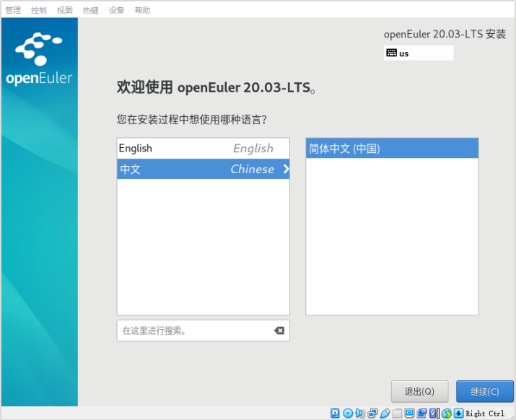The height and width of the screenshot is (420, 516).
Task: Click the recording status icon
Action: click(421, 413)
